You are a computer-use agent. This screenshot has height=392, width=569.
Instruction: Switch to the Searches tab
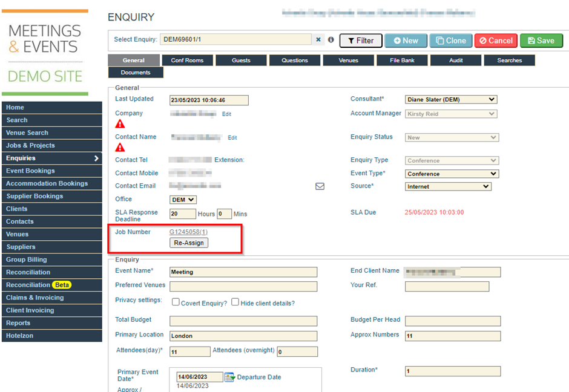click(x=510, y=60)
